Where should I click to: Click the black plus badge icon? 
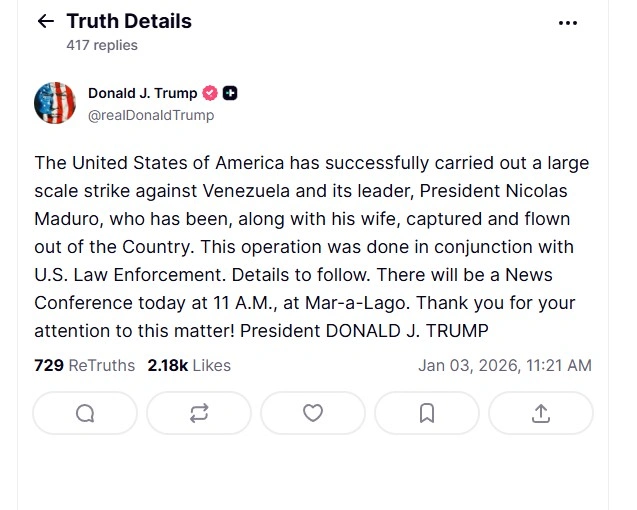[230, 93]
